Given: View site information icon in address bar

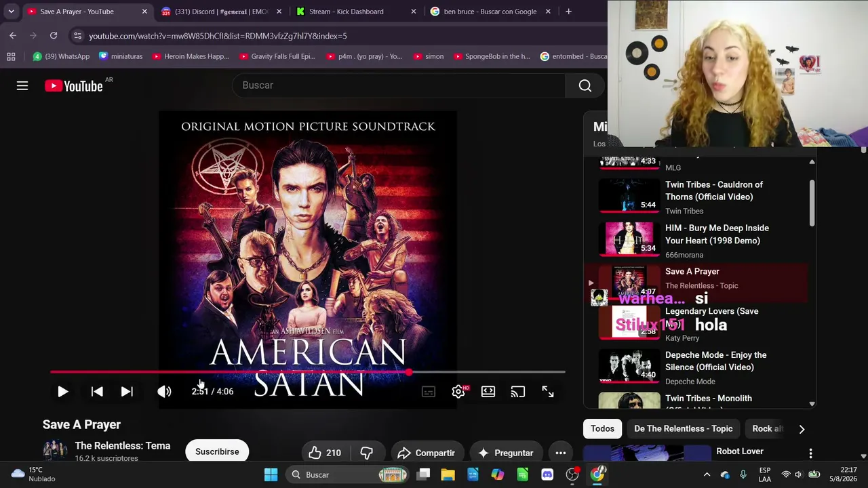Looking at the screenshot, I should pos(77,35).
